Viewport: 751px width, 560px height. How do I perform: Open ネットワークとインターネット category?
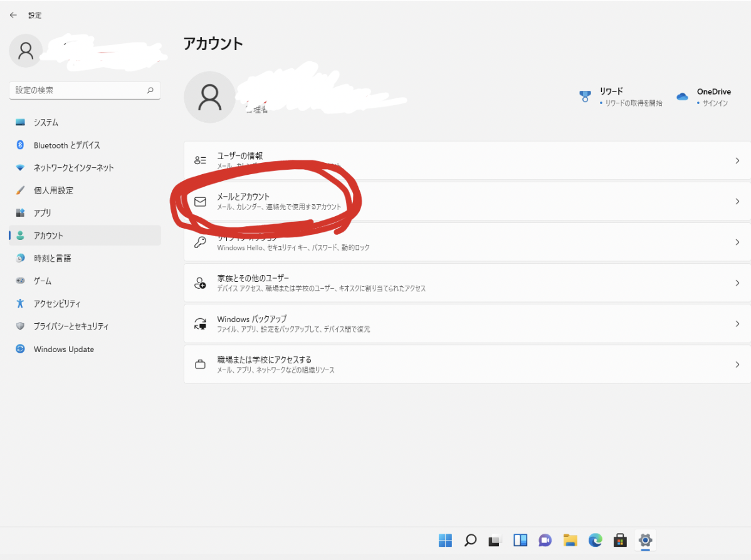pyautogui.click(x=85, y=167)
